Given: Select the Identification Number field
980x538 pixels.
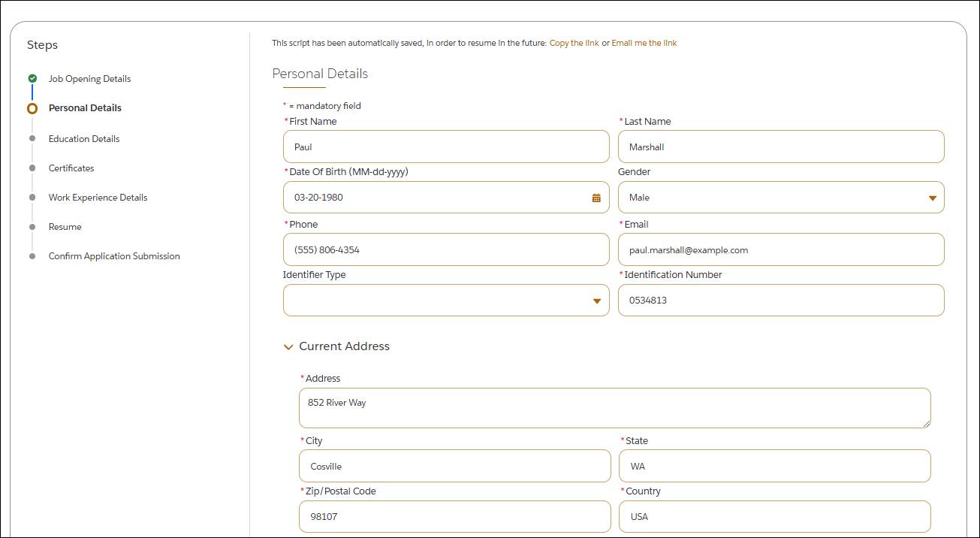Looking at the screenshot, I should pyautogui.click(x=781, y=300).
